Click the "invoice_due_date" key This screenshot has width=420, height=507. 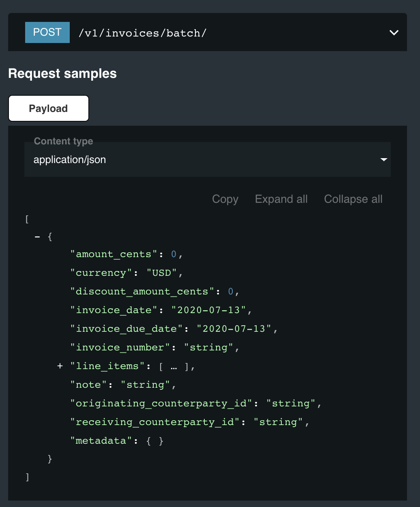(x=126, y=329)
